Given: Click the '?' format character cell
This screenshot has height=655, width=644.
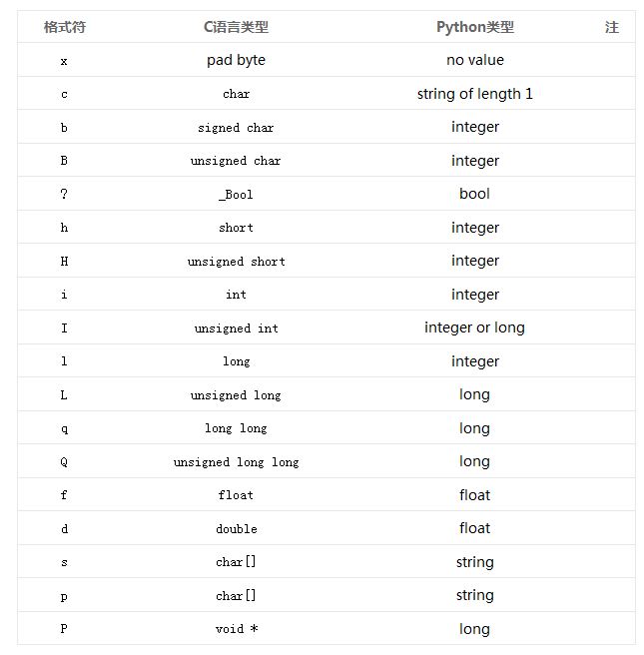Looking at the screenshot, I should (64, 194).
